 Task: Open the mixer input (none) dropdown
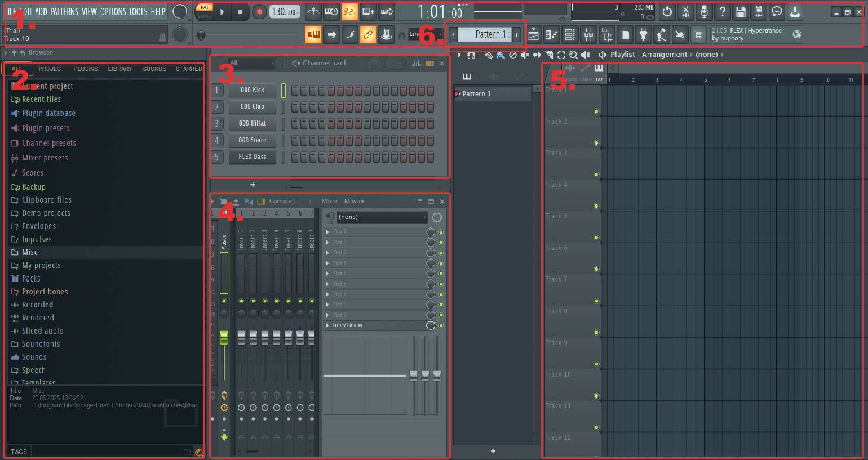click(382, 217)
